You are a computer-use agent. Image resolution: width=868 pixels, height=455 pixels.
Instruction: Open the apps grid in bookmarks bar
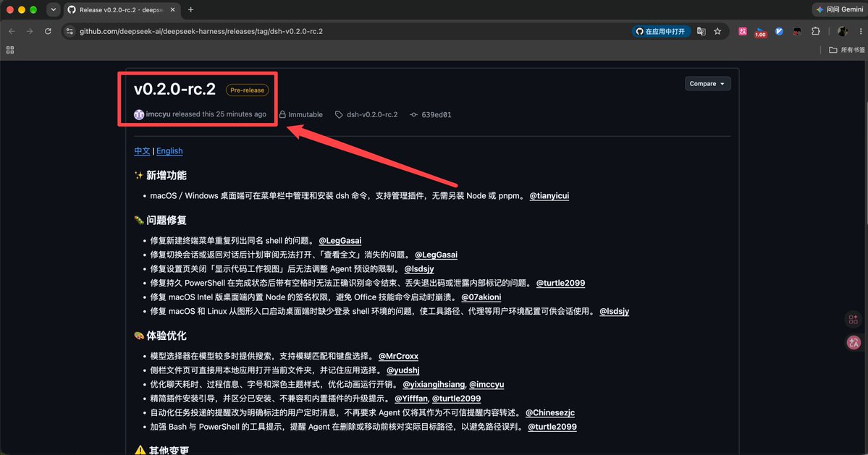10,50
